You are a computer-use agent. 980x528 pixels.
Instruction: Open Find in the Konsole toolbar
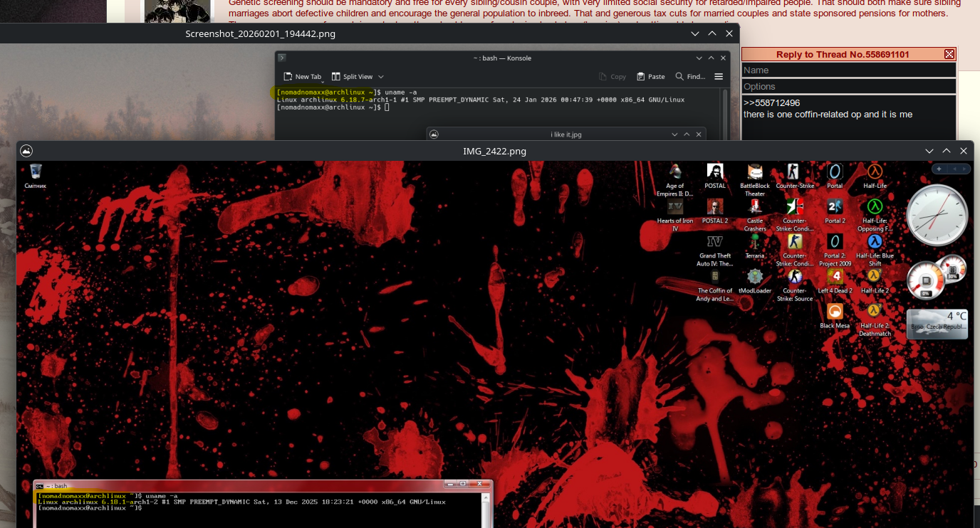click(x=690, y=76)
